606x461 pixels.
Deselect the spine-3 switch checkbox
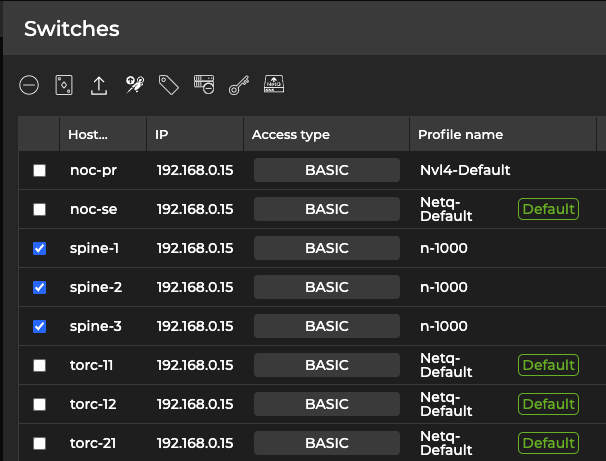click(40, 327)
